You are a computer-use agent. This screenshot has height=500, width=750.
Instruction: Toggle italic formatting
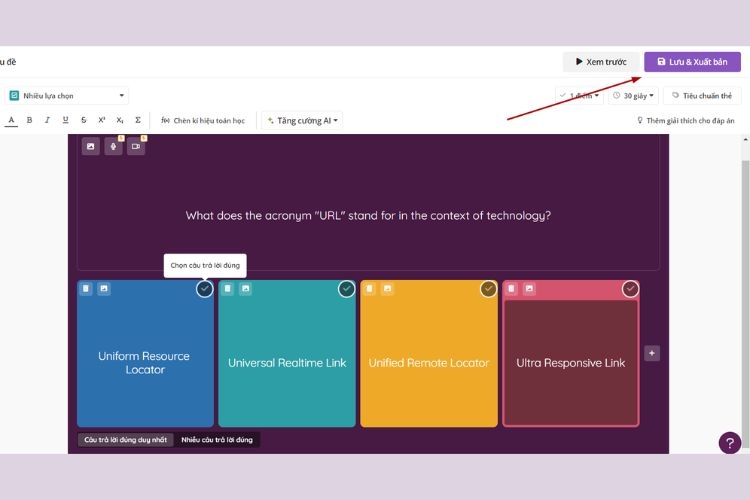point(47,120)
